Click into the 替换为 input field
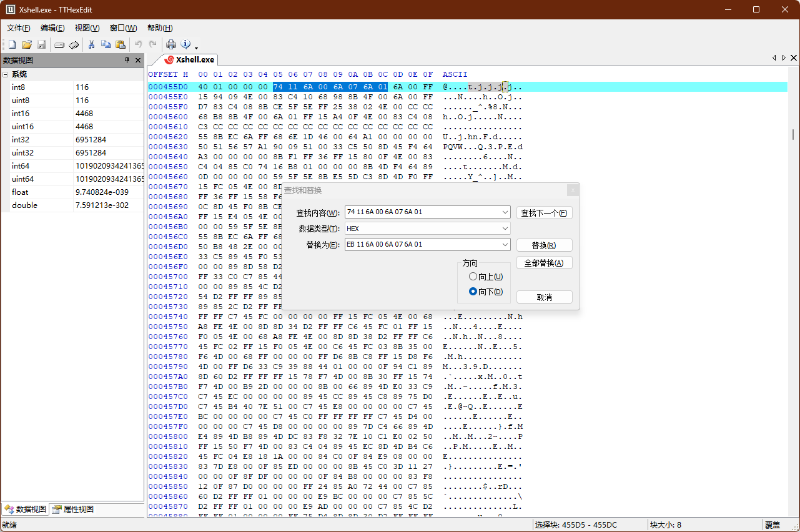The width and height of the screenshot is (800, 532). (x=422, y=245)
